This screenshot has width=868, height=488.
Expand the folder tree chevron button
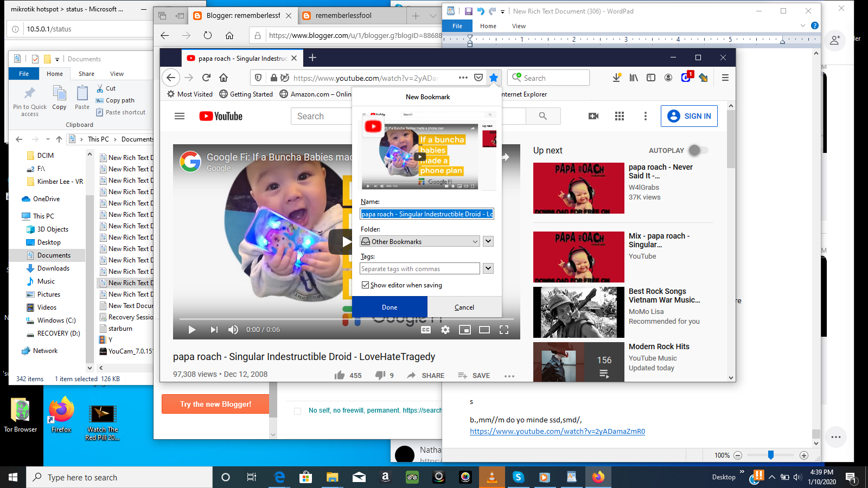488,241
